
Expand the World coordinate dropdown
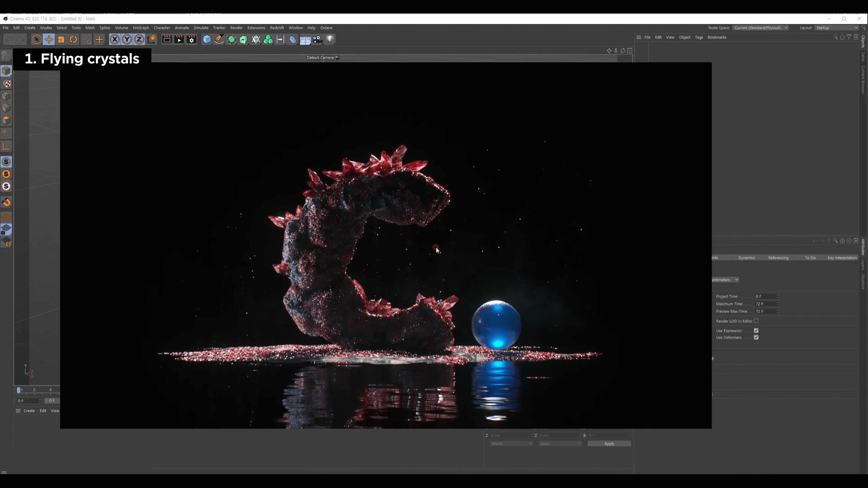[x=511, y=444]
